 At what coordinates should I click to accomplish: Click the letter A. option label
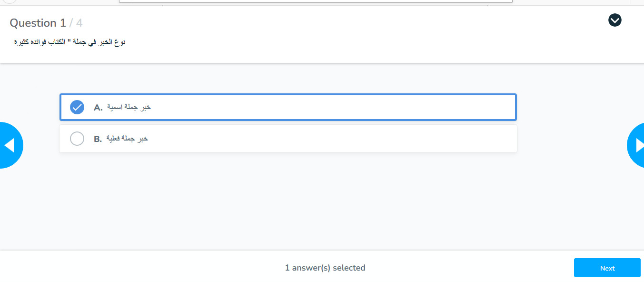(98, 108)
